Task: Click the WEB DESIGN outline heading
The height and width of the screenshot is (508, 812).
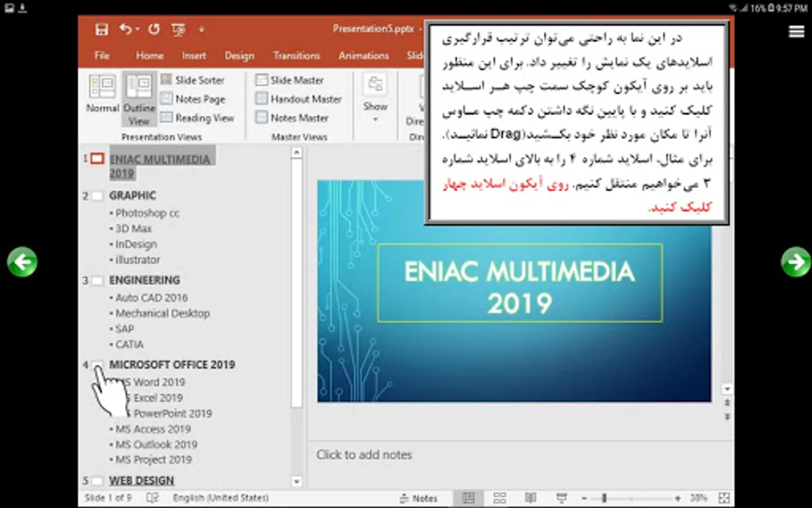Action: [x=142, y=480]
